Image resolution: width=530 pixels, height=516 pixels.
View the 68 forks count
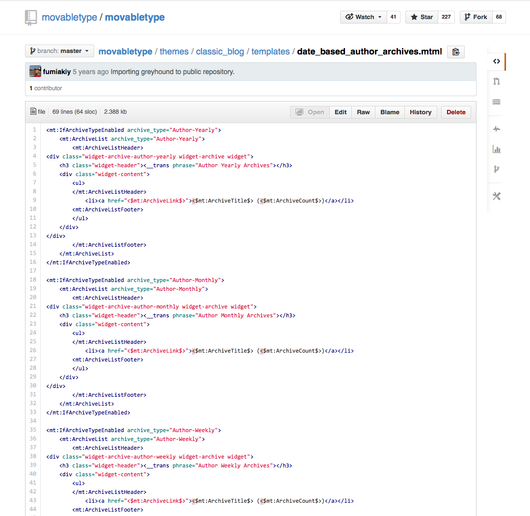[499, 17]
